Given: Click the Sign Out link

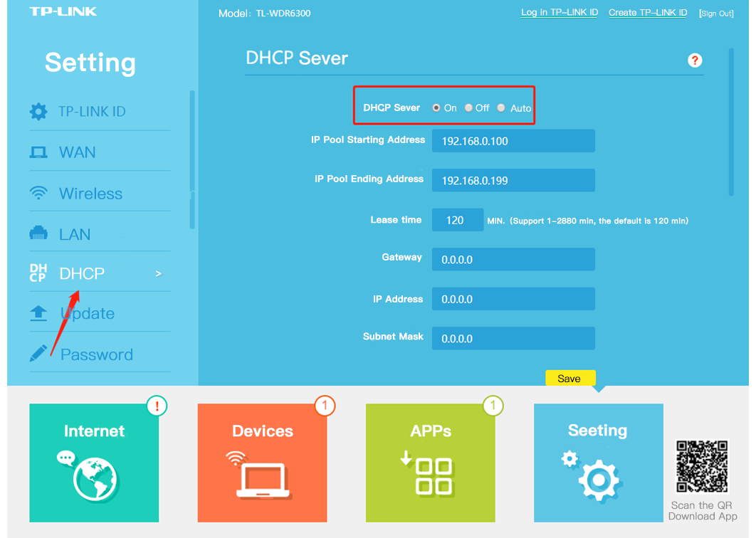Looking at the screenshot, I should pos(716,14).
